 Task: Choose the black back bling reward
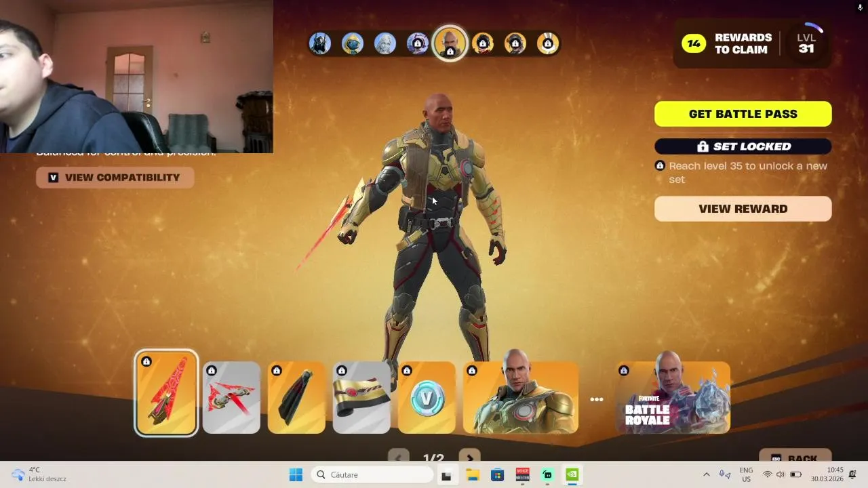[x=296, y=397]
